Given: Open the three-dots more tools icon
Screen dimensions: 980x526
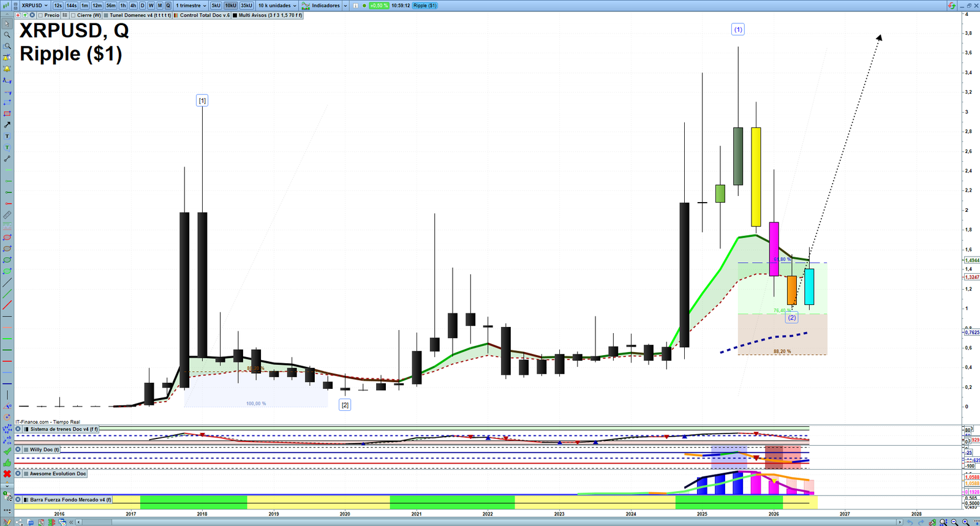Looking at the screenshot, I should point(7,509).
